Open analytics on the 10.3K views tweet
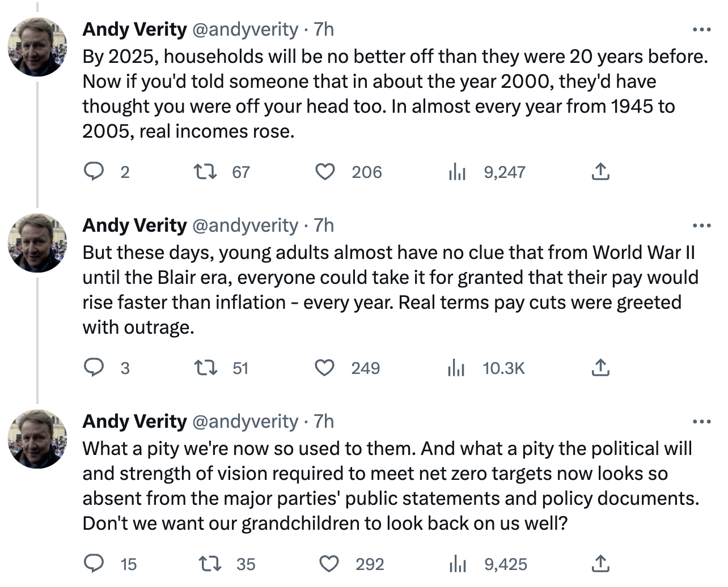 click(x=456, y=368)
